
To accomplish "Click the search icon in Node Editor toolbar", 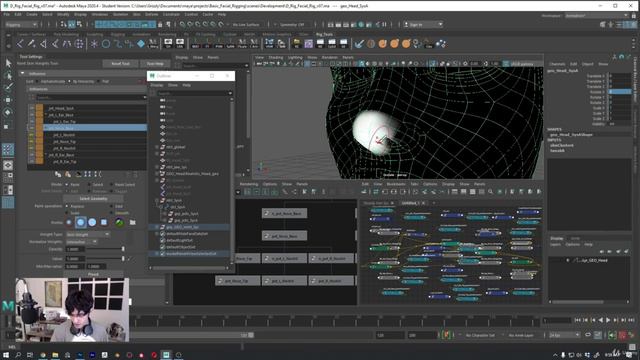I will point(490,191).
